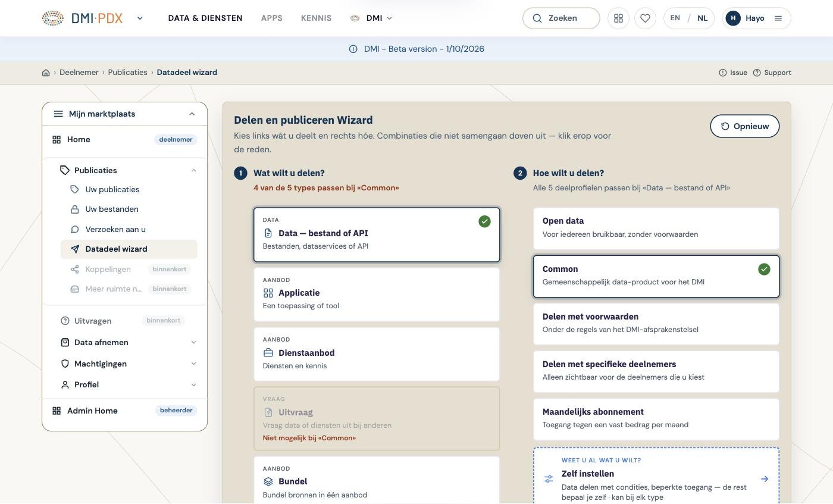
Task: Click the shield icon beside Machtigingen
Action: click(x=65, y=364)
